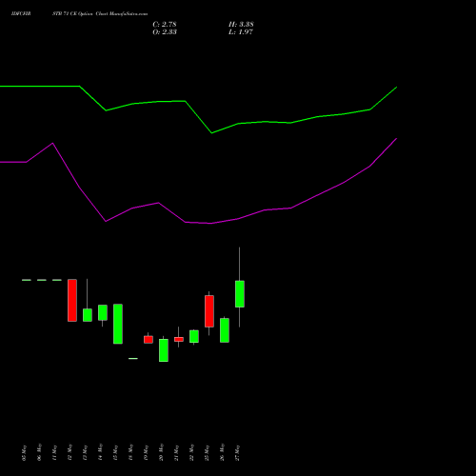
Task: Click the close price value C: 2.78
Action: (165, 25)
